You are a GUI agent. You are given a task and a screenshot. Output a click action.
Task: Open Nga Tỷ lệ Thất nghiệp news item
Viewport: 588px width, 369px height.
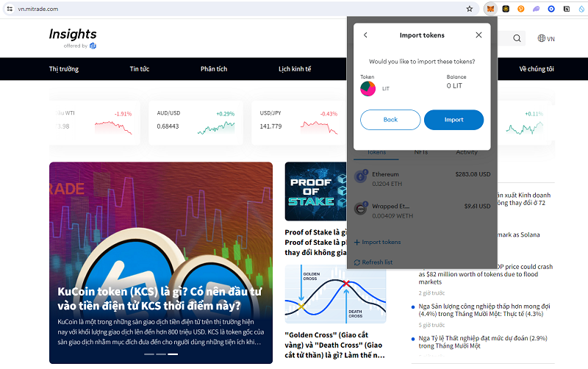[483, 342]
